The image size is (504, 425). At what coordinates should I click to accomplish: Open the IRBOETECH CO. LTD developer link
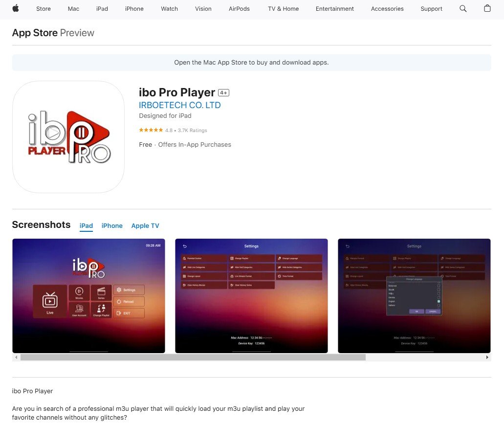pyautogui.click(x=180, y=105)
